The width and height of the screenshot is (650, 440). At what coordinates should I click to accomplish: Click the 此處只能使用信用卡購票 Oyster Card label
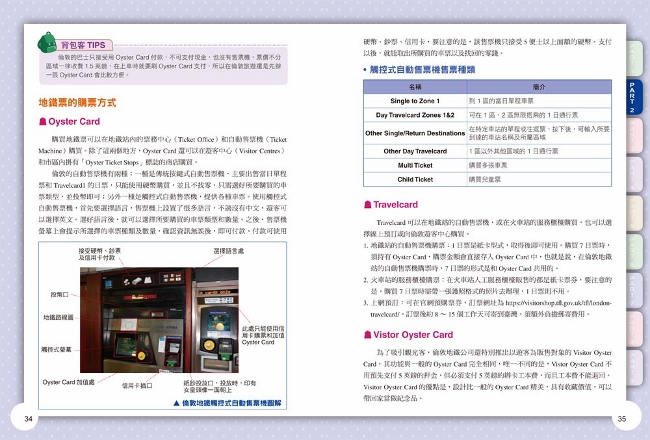(263, 335)
